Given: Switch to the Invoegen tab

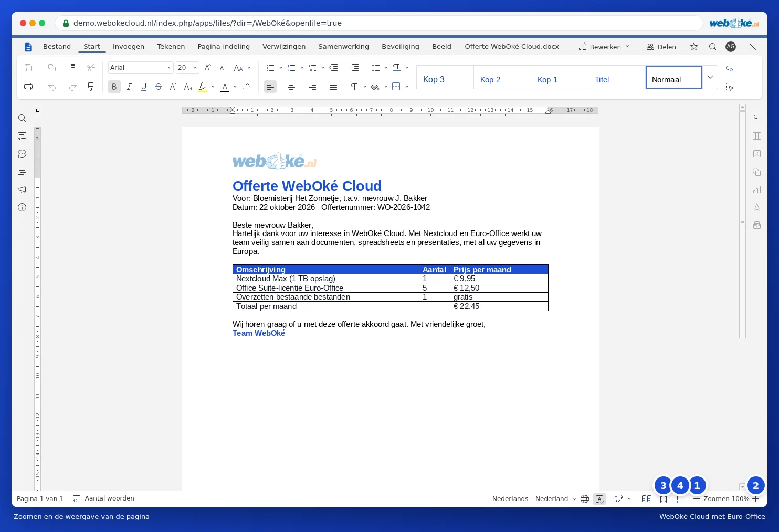Looking at the screenshot, I should pyautogui.click(x=129, y=47).
